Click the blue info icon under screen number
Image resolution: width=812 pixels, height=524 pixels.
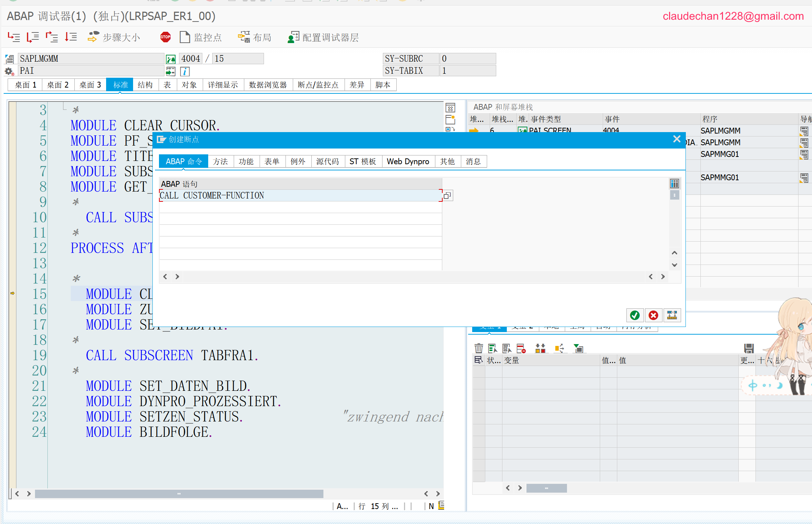click(185, 71)
